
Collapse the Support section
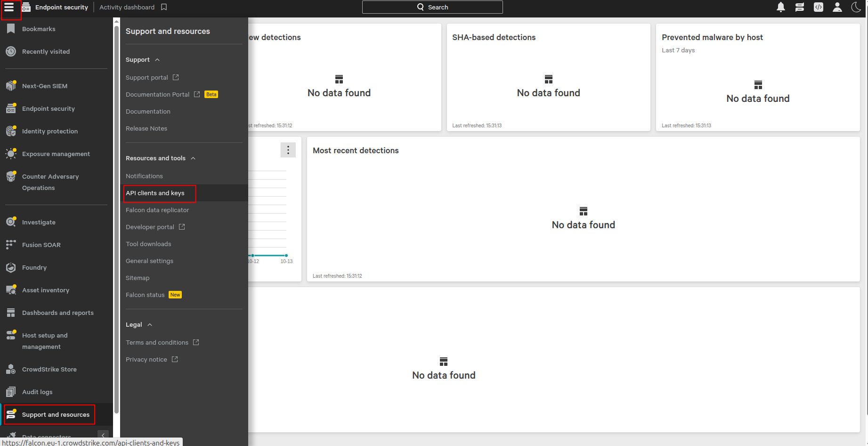tap(157, 60)
